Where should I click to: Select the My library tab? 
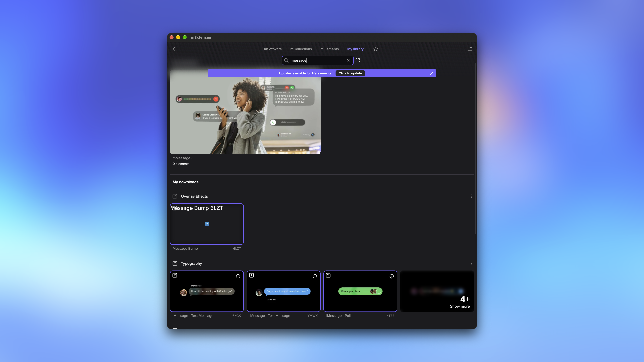coord(355,49)
